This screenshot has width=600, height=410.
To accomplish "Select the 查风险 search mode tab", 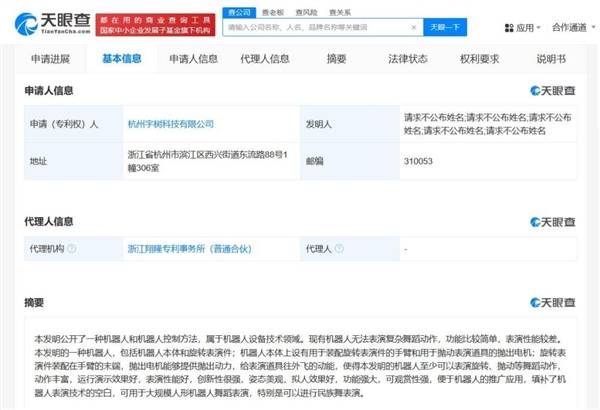I will pos(306,13).
